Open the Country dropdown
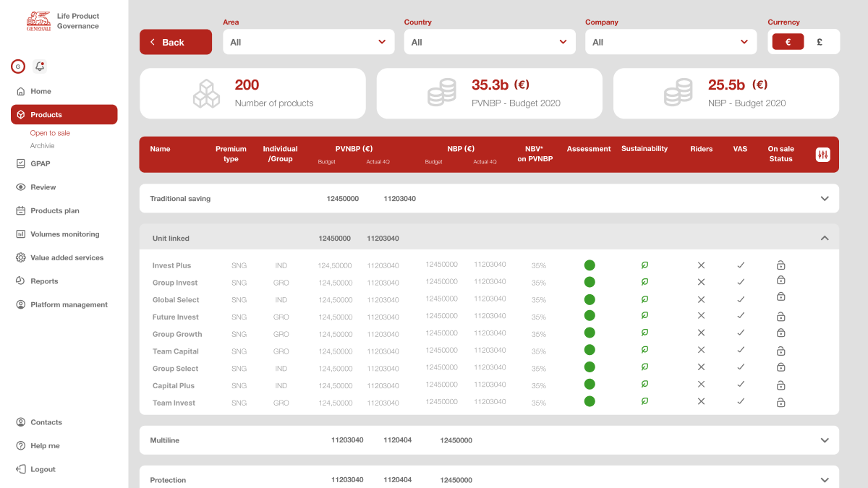The height and width of the screenshot is (488, 868). pyautogui.click(x=490, y=42)
